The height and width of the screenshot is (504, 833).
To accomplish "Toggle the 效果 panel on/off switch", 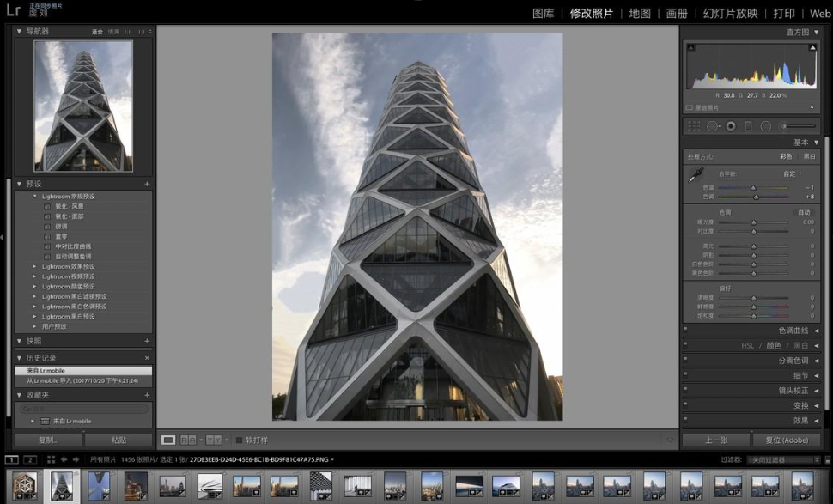I will pos(685,419).
